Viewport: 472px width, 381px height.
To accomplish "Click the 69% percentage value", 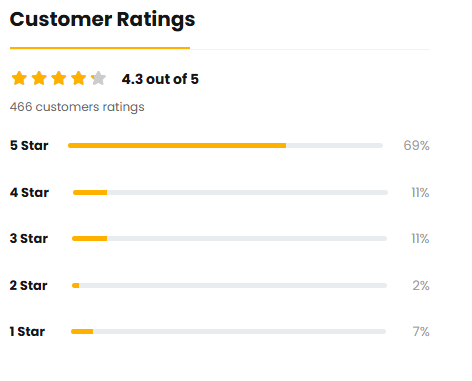I will (416, 146).
